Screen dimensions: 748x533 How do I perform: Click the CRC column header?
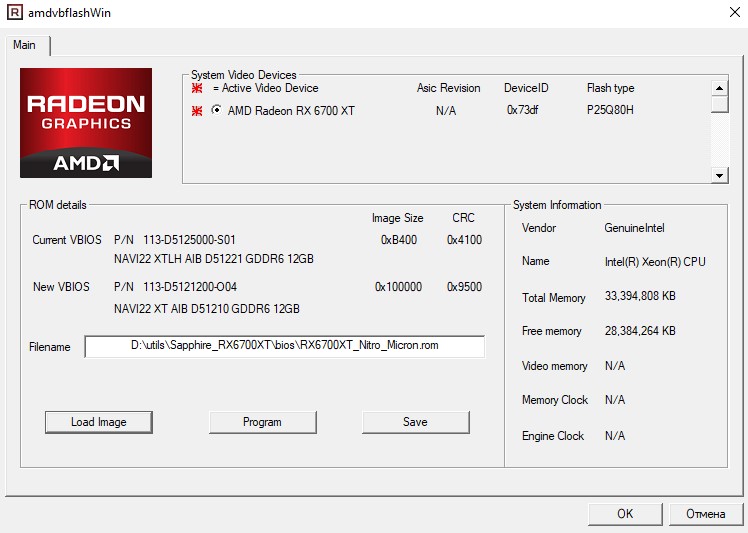click(x=463, y=218)
